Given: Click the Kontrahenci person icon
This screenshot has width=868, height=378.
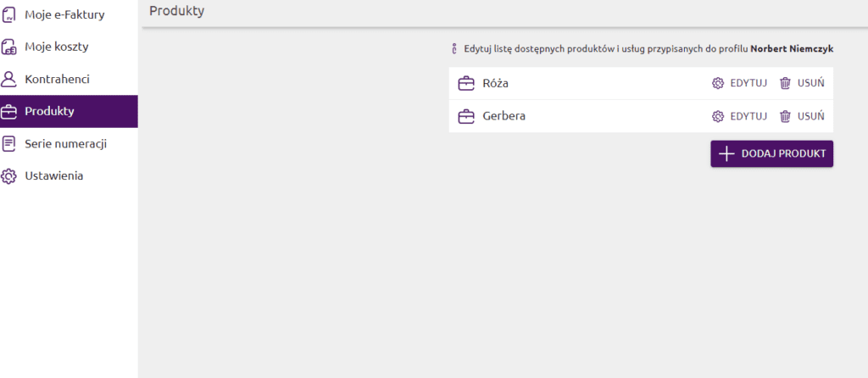Looking at the screenshot, I should (x=8, y=79).
